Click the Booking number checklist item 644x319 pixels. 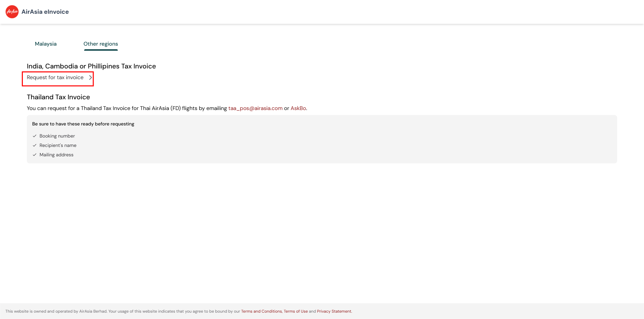pyautogui.click(x=57, y=136)
